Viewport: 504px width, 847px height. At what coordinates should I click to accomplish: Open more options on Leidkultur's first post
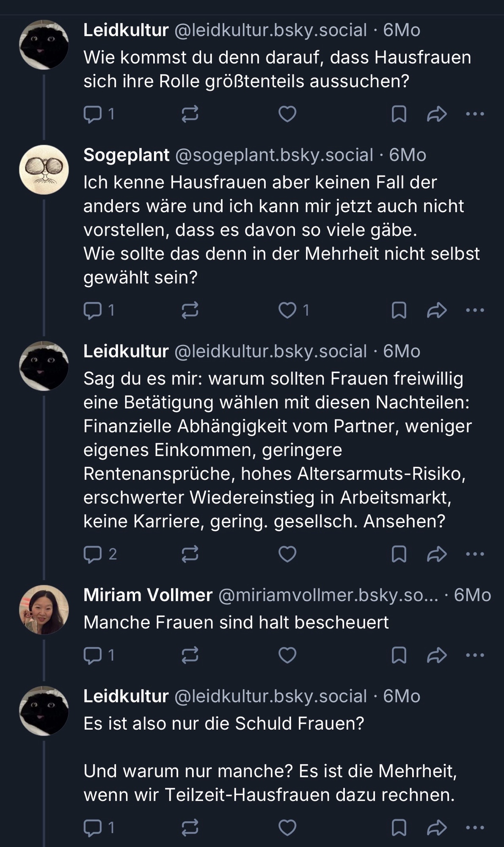pos(475,114)
